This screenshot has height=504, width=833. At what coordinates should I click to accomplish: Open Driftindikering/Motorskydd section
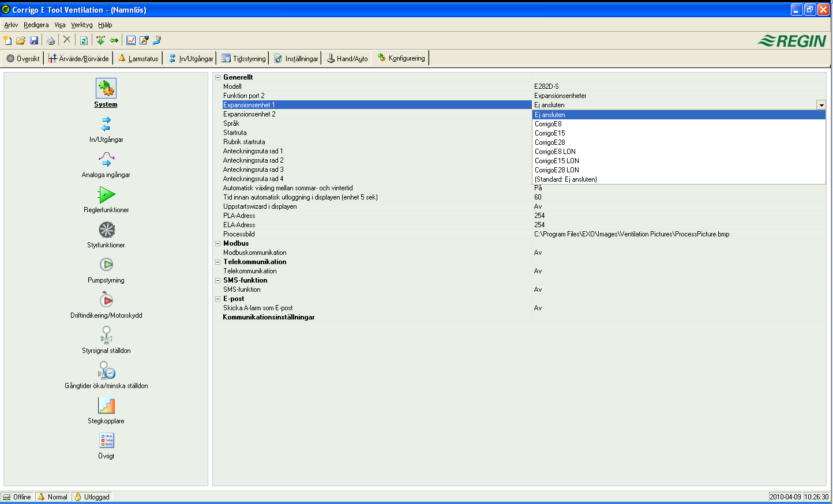click(106, 305)
